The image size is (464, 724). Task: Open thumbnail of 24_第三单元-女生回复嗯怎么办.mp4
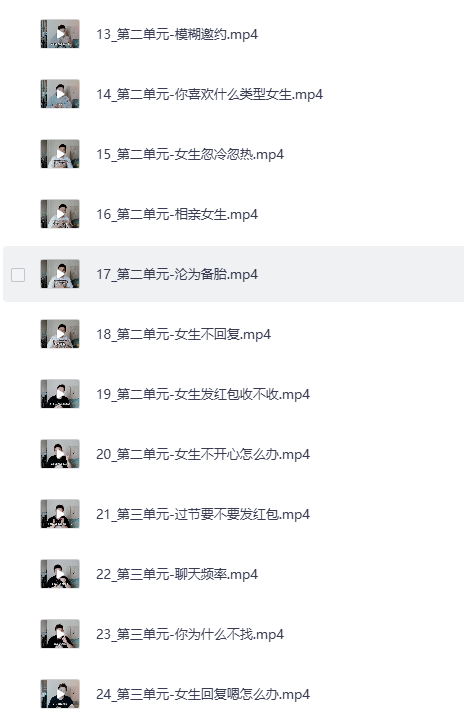point(60,694)
